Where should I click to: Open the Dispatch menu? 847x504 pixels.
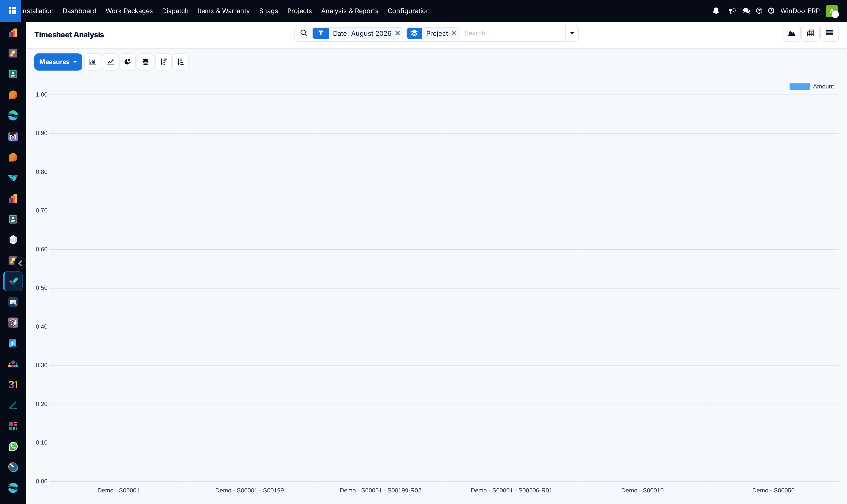[175, 11]
